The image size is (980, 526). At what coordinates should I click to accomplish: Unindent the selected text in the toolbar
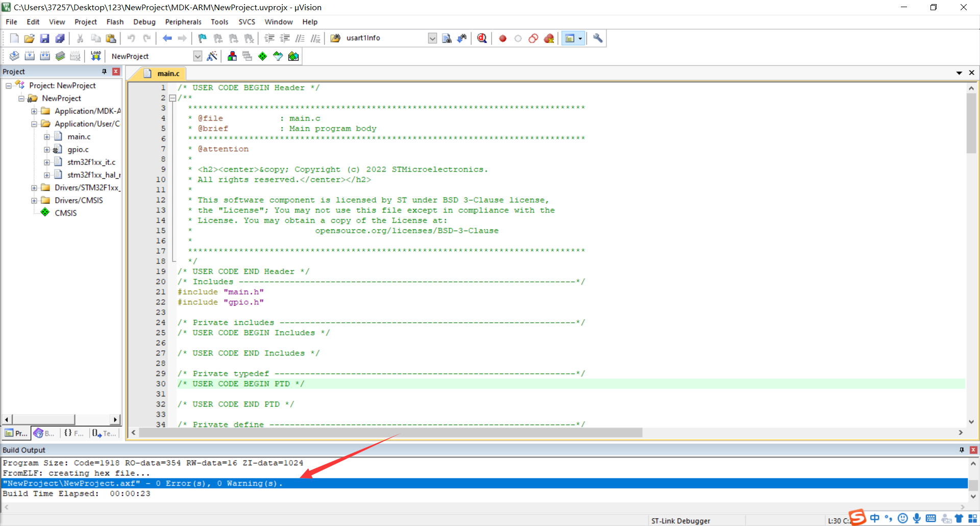click(x=285, y=38)
